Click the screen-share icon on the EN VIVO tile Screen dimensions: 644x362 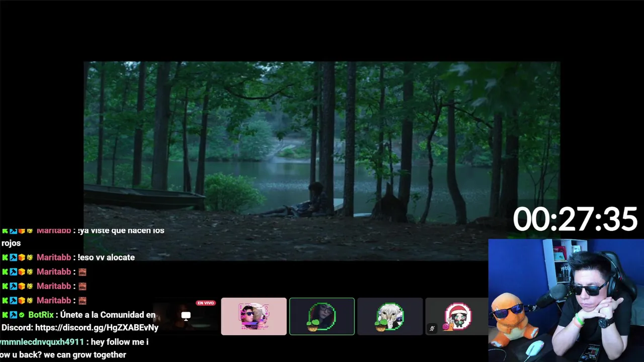click(186, 316)
